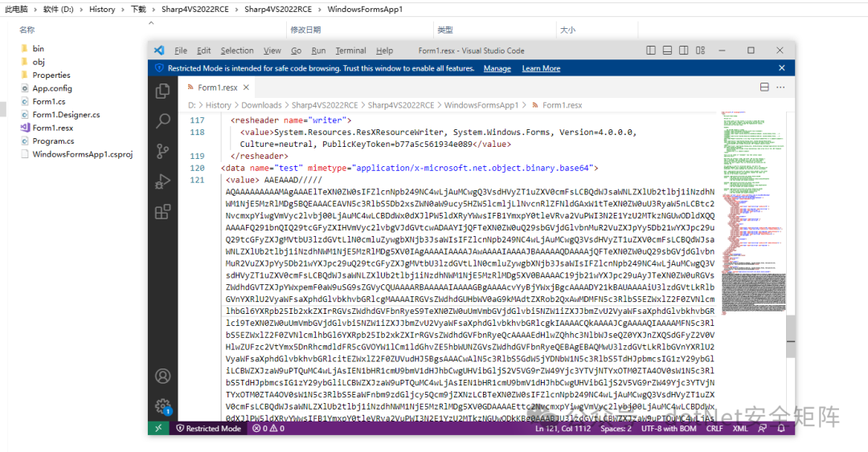Click line number 120 in gutter

(197, 168)
